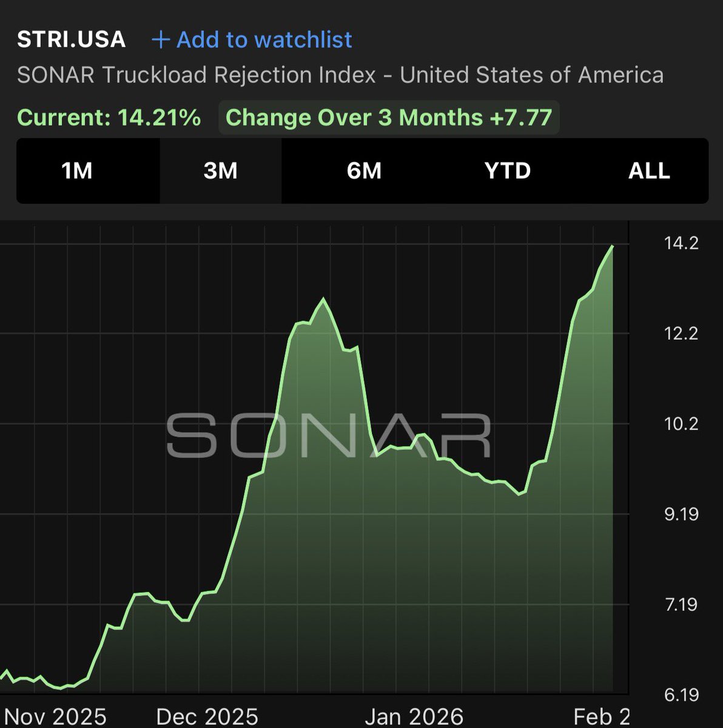Select the 3M time range tab

coord(221,171)
